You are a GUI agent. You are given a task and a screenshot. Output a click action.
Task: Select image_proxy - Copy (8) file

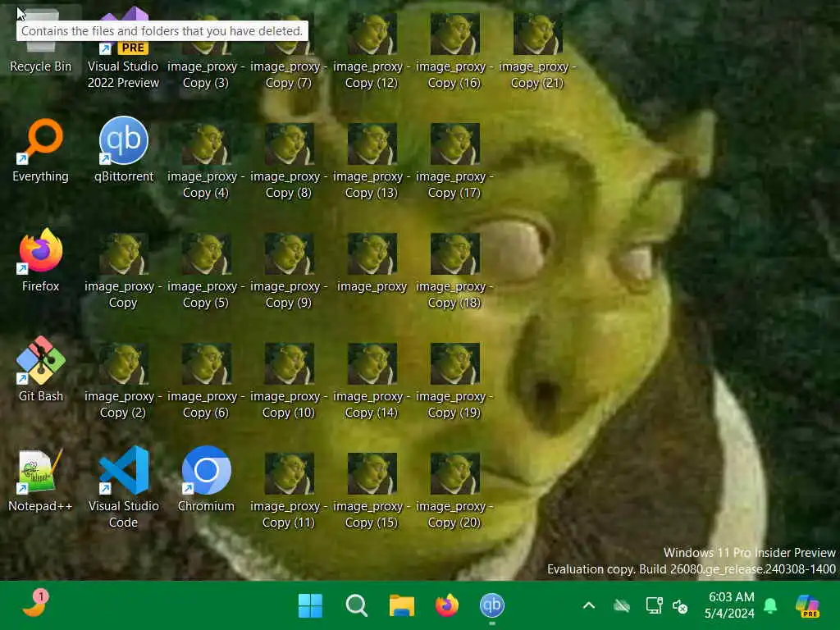(x=289, y=161)
